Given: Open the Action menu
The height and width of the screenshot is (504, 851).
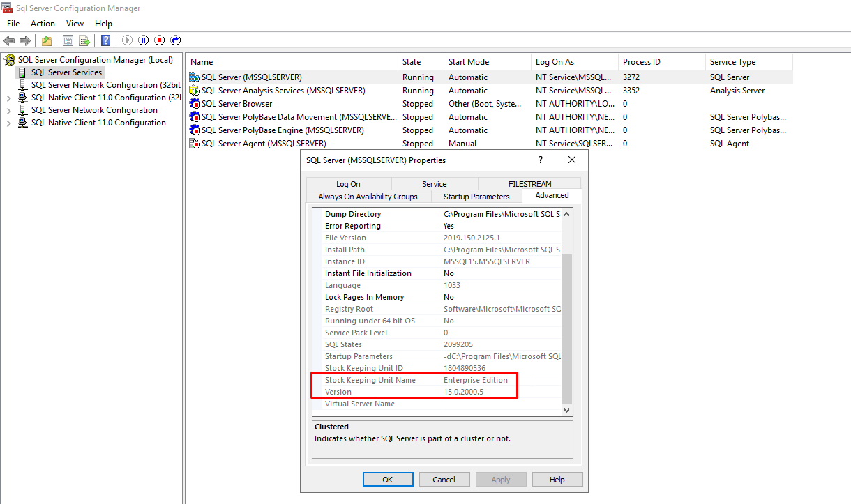Looking at the screenshot, I should (43, 24).
